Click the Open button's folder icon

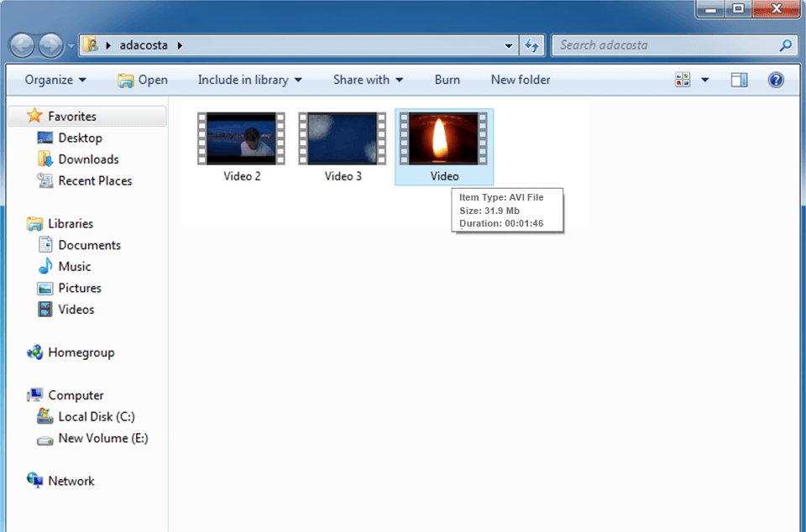coord(125,81)
